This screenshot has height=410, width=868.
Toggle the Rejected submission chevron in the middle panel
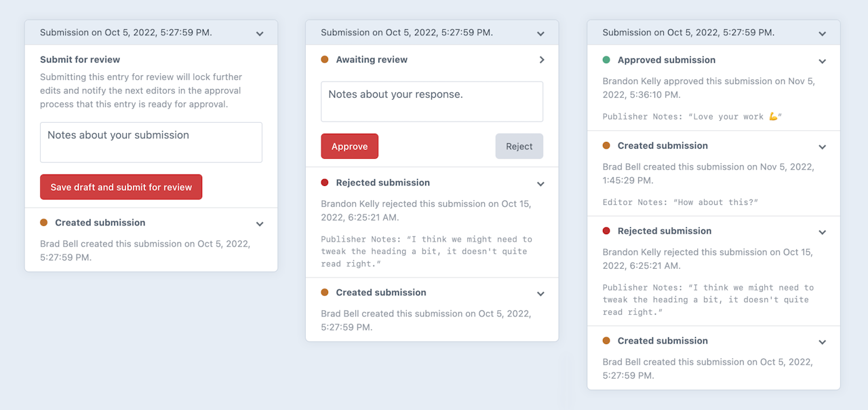pos(540,184)
